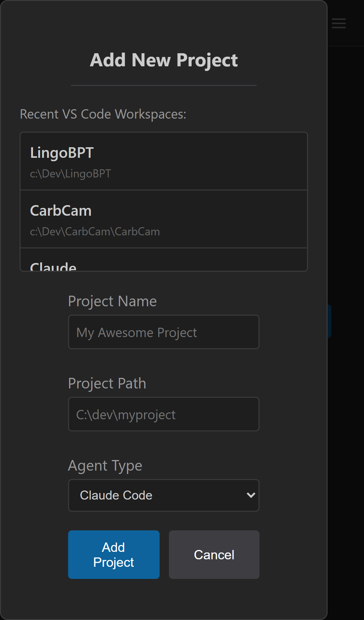Image resolution: width=364 pixels, height=620 pixels.
Task: Click the C:\dev\myproject placeholder field
Action: 164,414
